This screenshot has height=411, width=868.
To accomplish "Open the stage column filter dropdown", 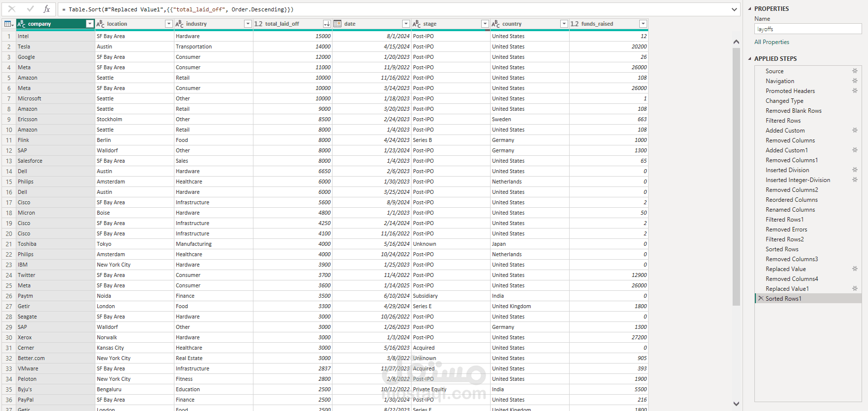I will point(485,24).
